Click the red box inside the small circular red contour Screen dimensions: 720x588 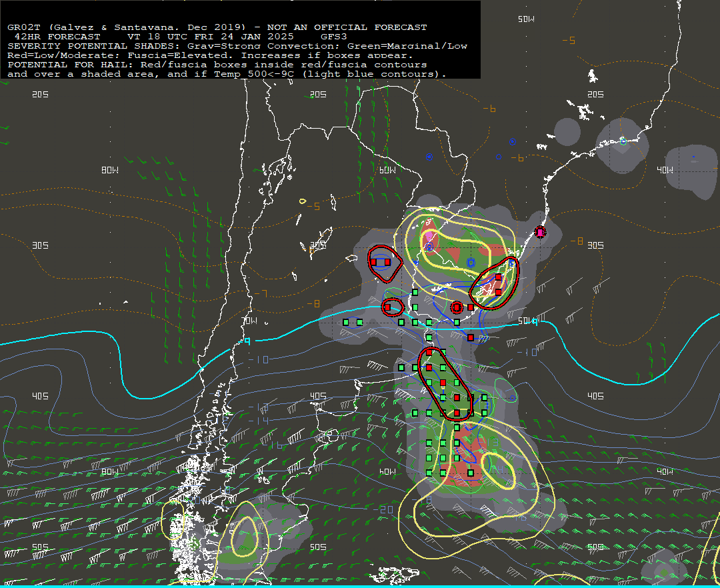[457, 307]
